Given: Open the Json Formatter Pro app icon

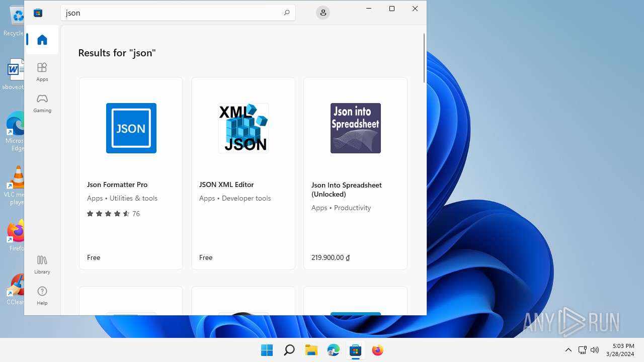Looking at the screenshot, I should (x=131, y=128).
